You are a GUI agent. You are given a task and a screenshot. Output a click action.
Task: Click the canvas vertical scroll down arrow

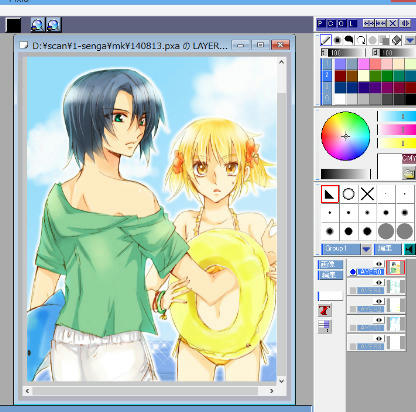(x=281, y=381)
